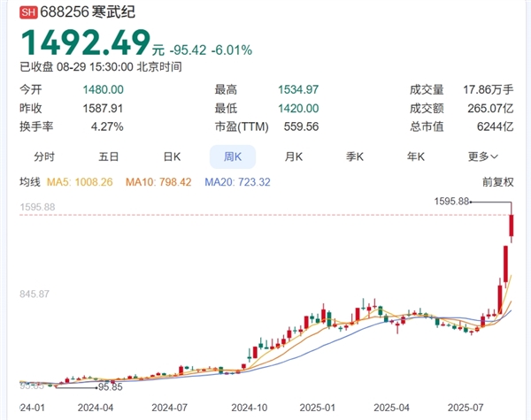Switch to the 分时 intraday tab
Screen dimensions: 531x420
[44, 157]
